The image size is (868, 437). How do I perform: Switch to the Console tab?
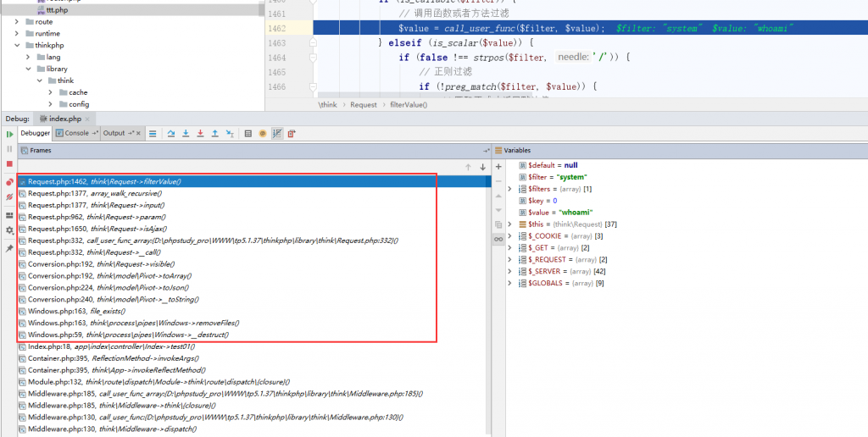[76, 133]
